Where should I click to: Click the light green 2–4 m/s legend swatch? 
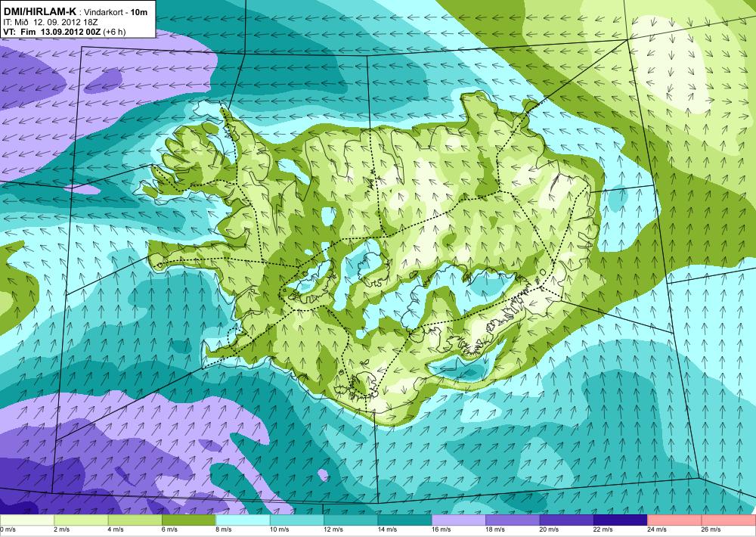click(81, 520)
